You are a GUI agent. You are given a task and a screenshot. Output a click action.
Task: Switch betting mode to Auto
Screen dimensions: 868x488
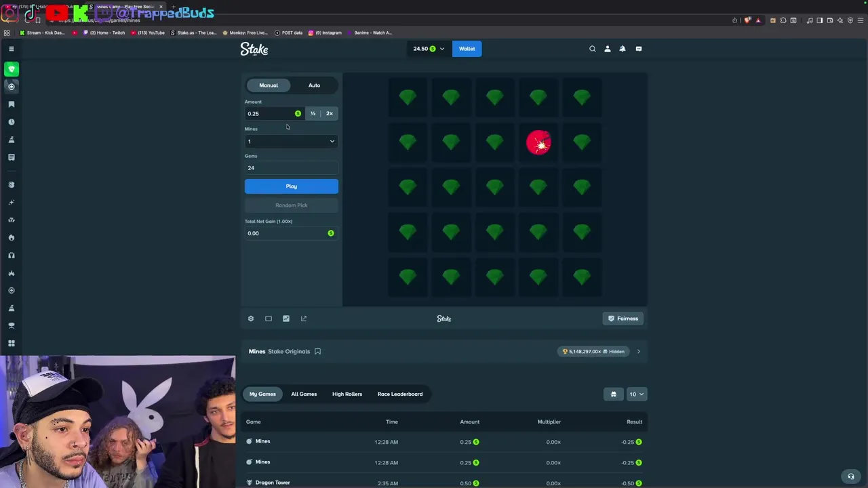click(314, 85)
